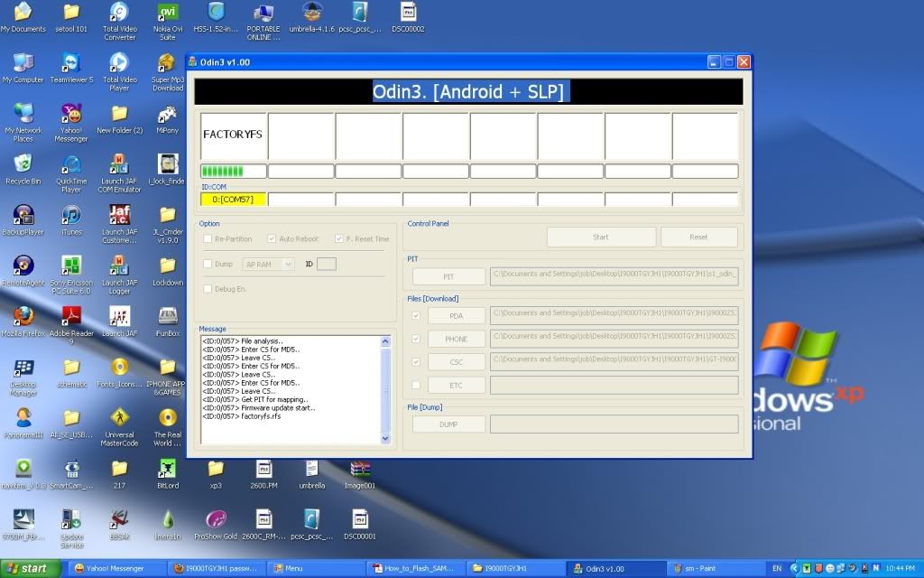Toggle the Auto Reboot checkbox

point(272,238)
